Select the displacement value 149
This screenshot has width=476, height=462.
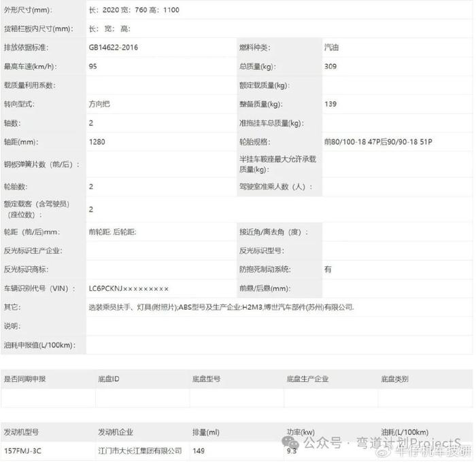[199, 450]
